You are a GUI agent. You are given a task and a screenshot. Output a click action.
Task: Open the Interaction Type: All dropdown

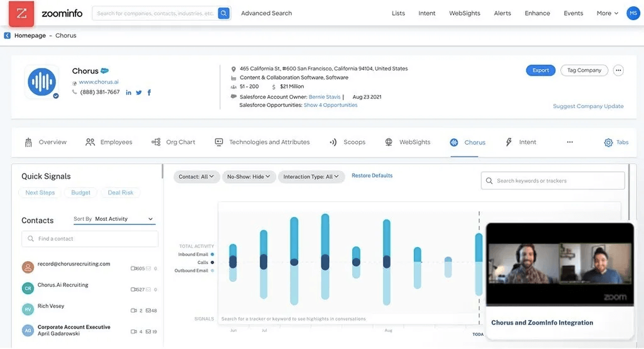coord(311,177)
